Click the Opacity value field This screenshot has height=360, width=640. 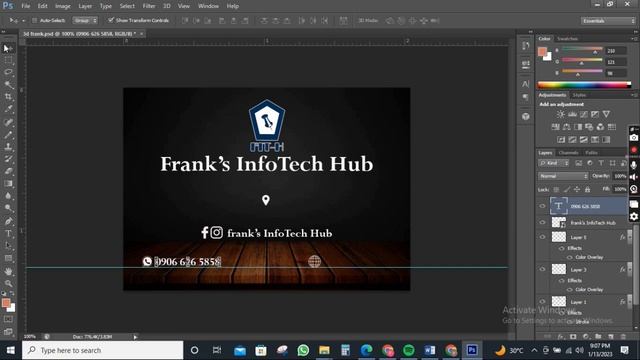[x=620, y=176]
